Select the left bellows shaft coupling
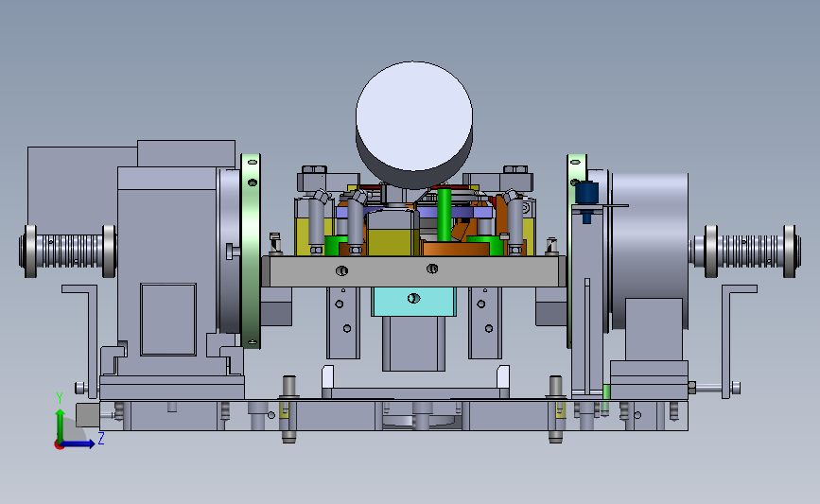 click(x=67, y=252)
